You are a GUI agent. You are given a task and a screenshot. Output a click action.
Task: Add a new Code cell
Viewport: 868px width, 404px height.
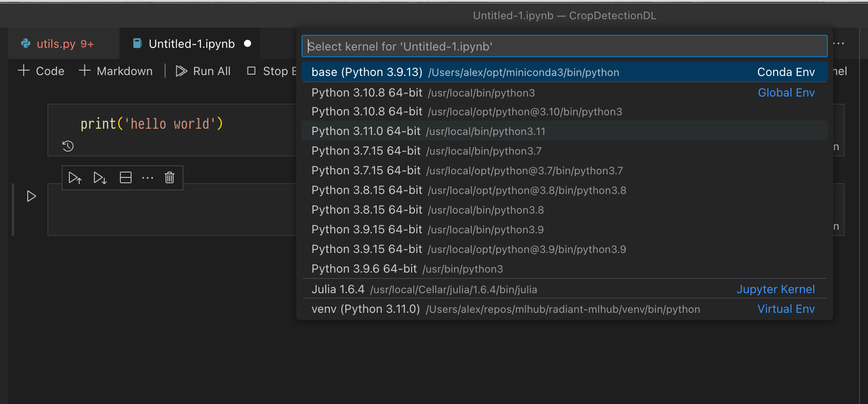click(41, 71)
